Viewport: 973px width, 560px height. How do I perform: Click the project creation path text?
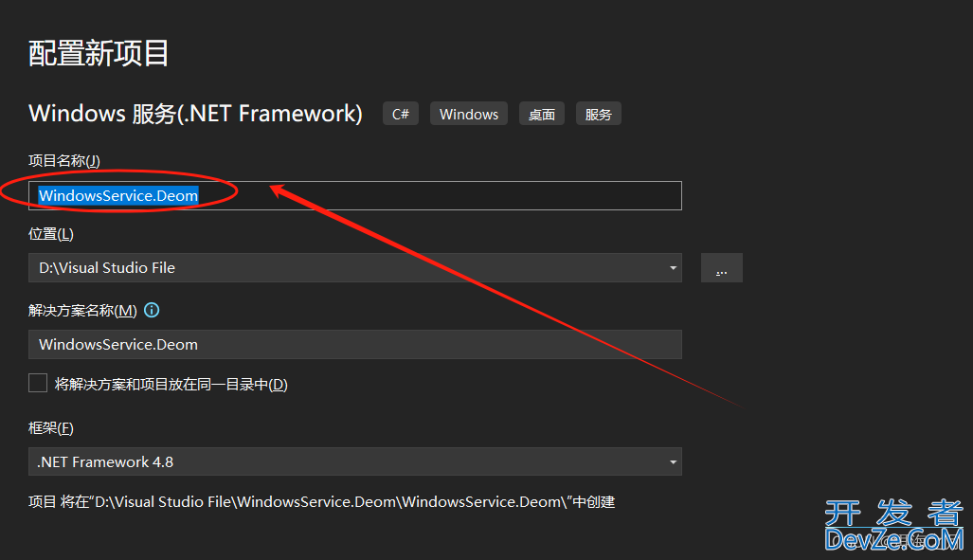pos(321,501)
